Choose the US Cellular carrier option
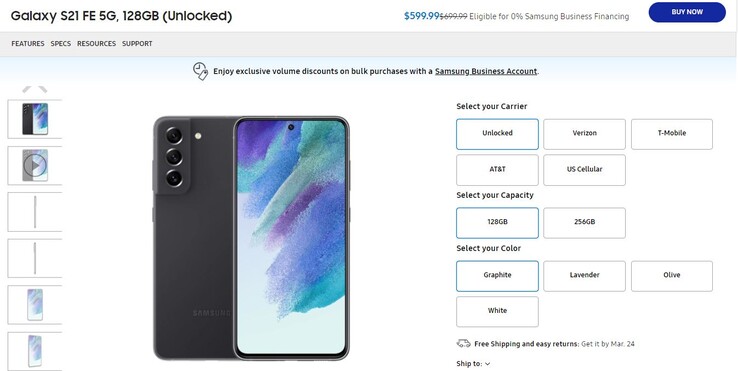Screen dimensions: 738x371 (584, 169)
